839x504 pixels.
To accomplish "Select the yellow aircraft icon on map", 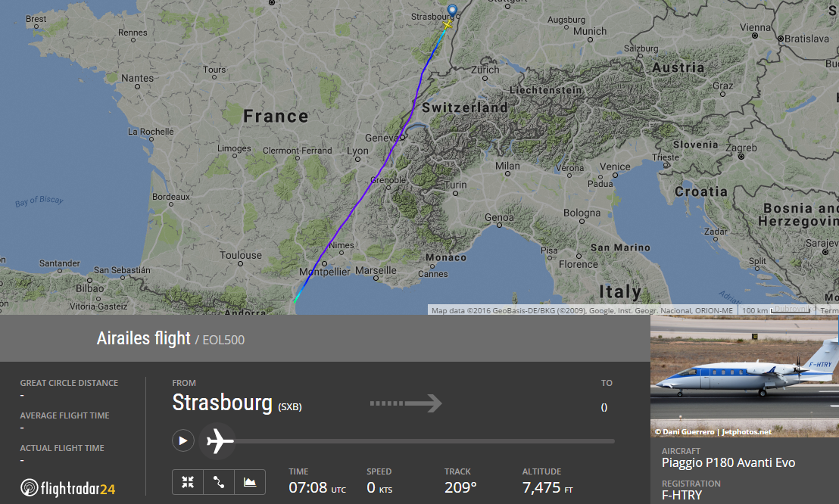I will point(448,25).
